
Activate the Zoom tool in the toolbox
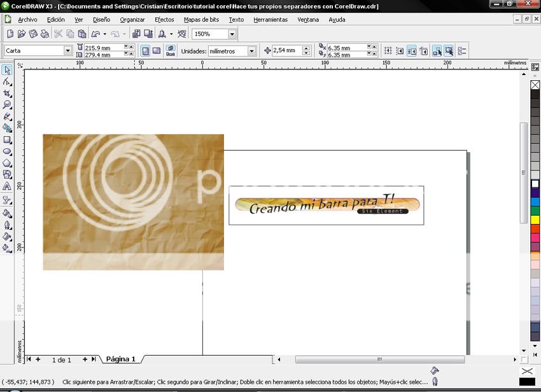tap(7, 105)
